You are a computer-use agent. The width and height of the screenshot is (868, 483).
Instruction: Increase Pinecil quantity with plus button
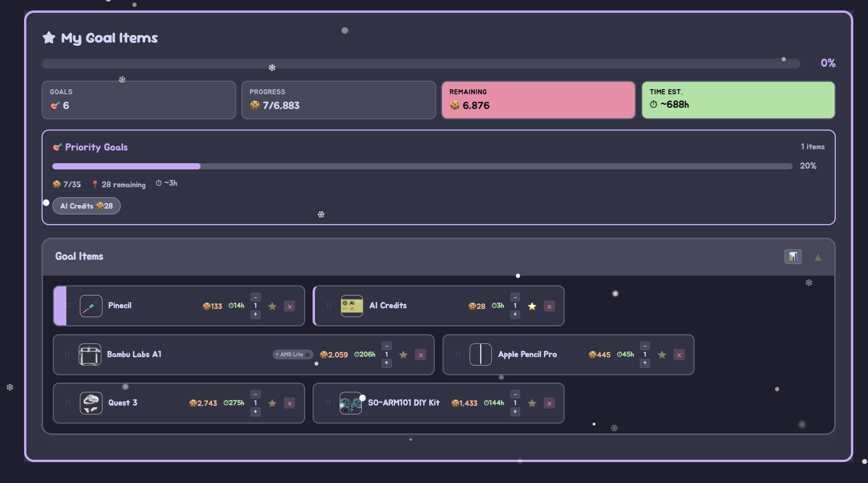tap(255, 314)
